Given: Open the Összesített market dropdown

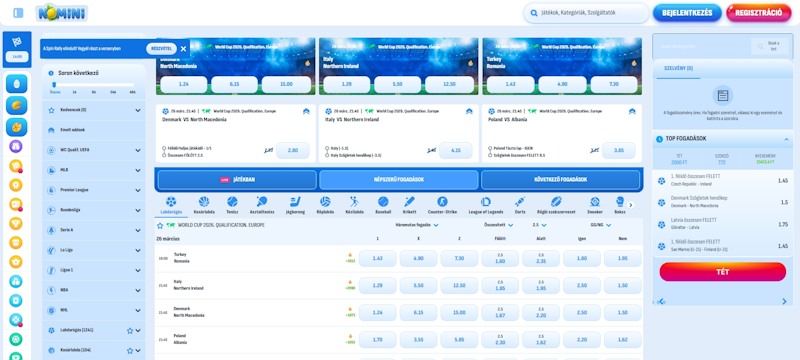Looking at the screenshot, I should (498, 225).
